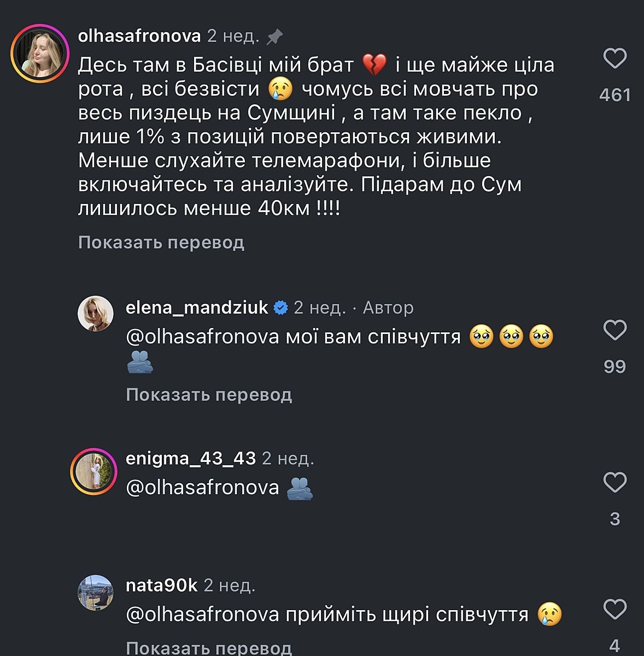This screenshot has height=656, width=644.
Task: Tap @olhasafronova mention in elena_mandziuk's reply
Action: 203,337
